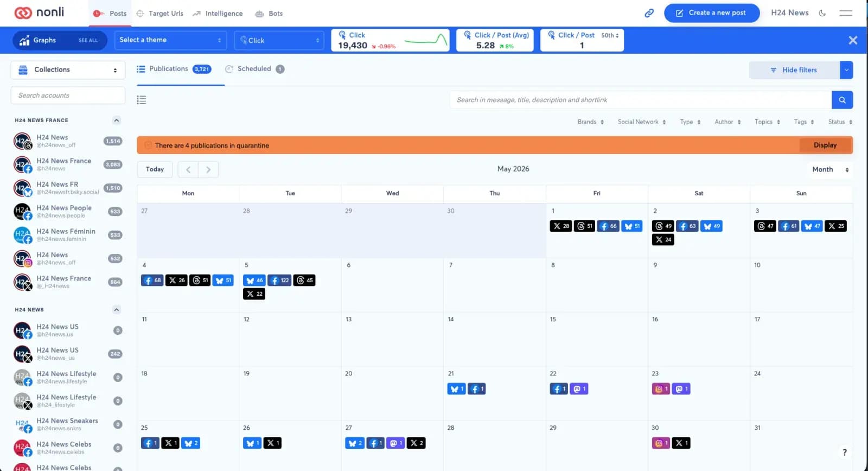Screen dimensions: 868x471
Task: Close the graphs bar with X
Action: 853,40
